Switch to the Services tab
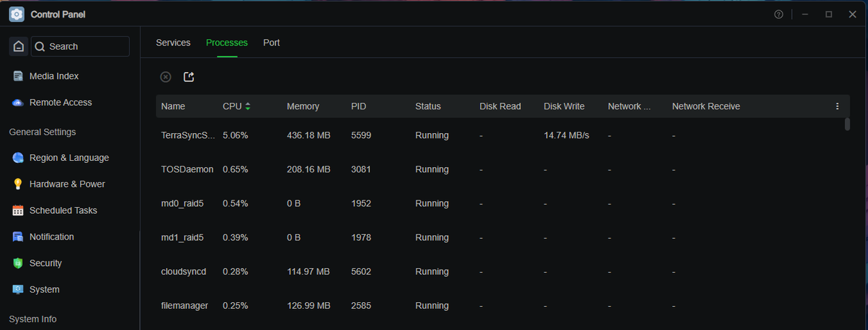 (173, 43)
